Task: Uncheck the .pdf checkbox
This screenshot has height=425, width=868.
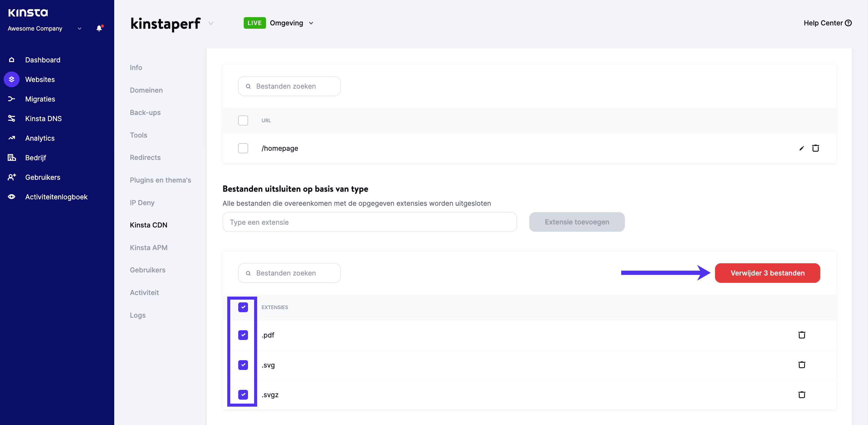Action: [243, 335]
